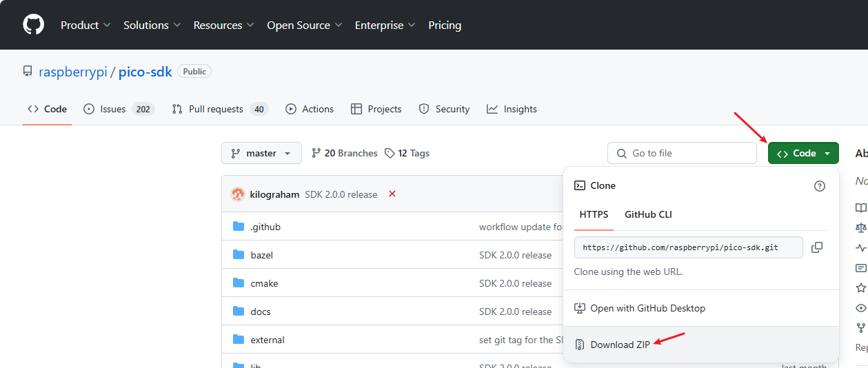The width and height of the screenshot is (868, 368).
Task: Open the workflow update commit for .github
Action: click(521, 227)
